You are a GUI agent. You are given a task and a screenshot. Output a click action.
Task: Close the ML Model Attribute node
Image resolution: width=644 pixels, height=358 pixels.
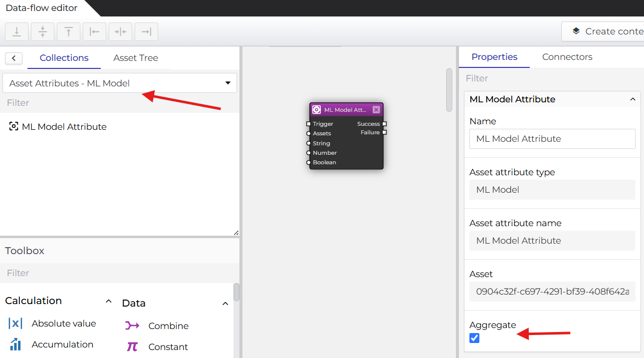376,110
